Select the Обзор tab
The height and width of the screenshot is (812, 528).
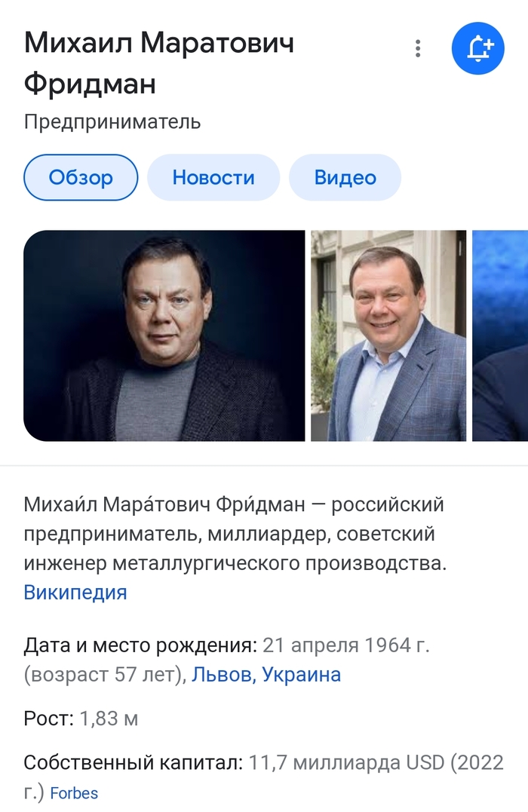click(x=81, y=178)
